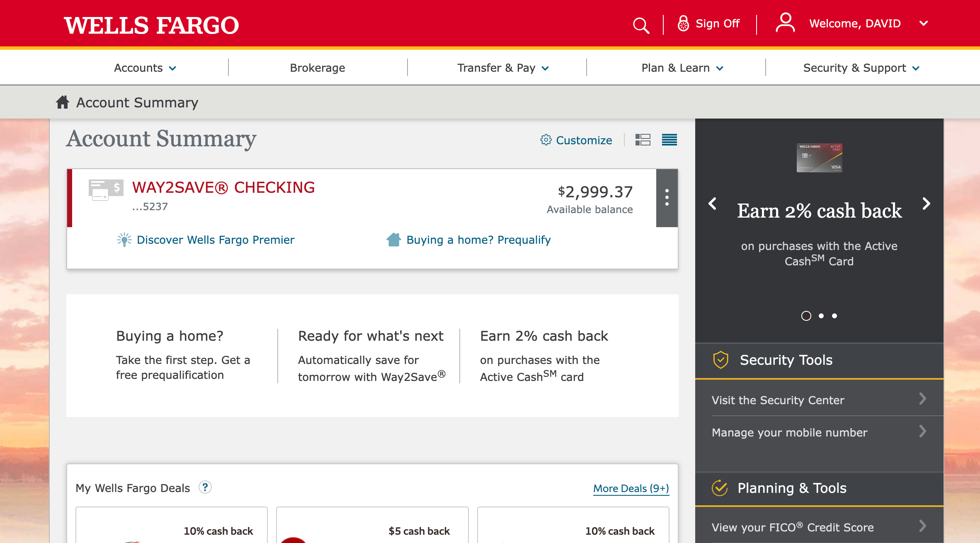
Task: Select the second carousel dot
Action: click(821, 316)
